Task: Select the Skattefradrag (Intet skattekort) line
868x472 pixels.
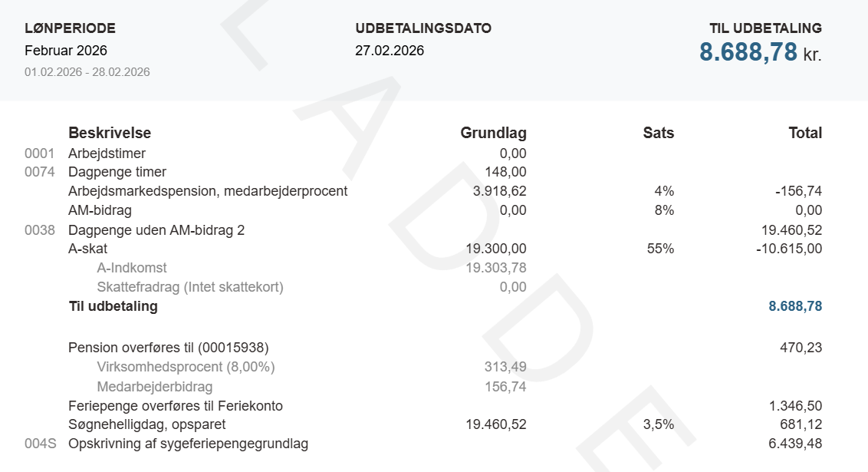Action: point(190,287)
